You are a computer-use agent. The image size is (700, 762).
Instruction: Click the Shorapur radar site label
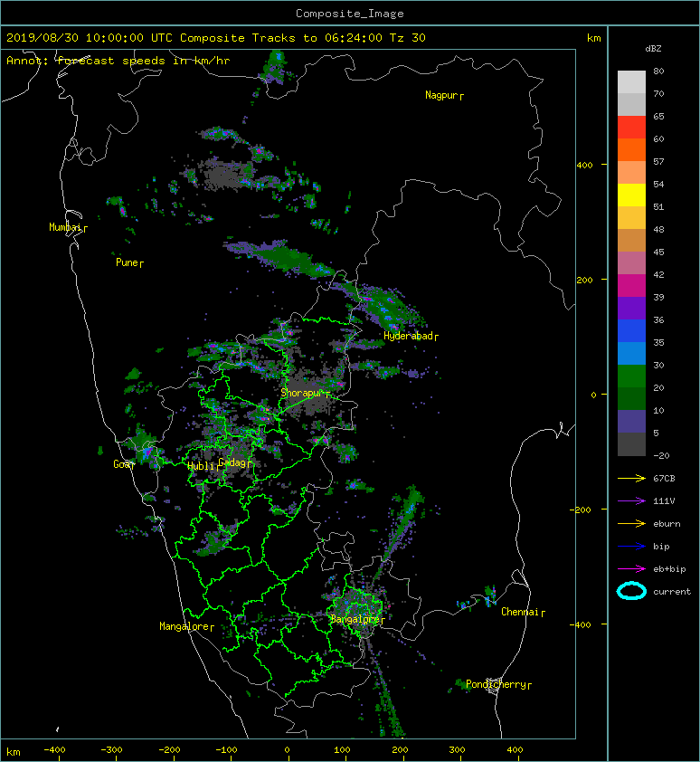(x=305, y=393)
